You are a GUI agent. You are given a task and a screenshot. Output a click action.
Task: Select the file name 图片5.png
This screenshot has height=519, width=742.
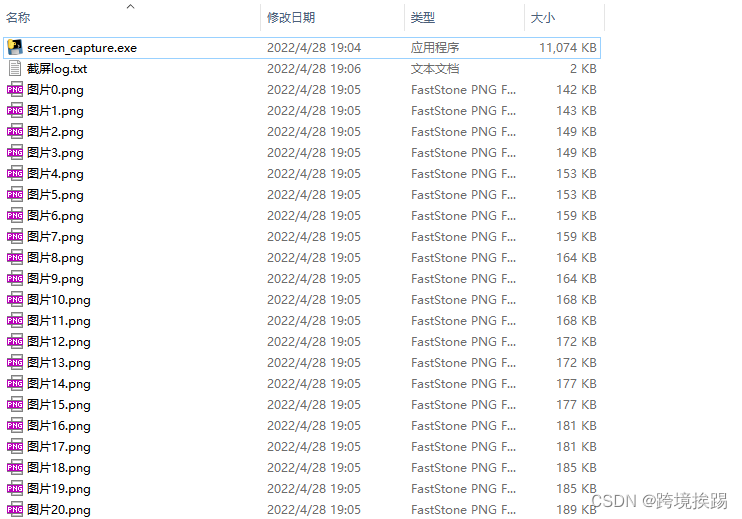pos(55,195)
